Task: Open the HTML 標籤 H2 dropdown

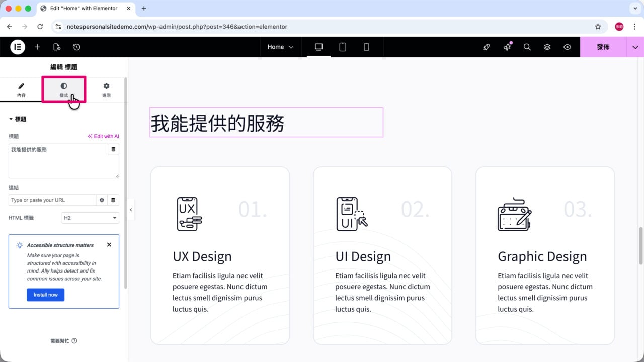Action: click(91, 218)
